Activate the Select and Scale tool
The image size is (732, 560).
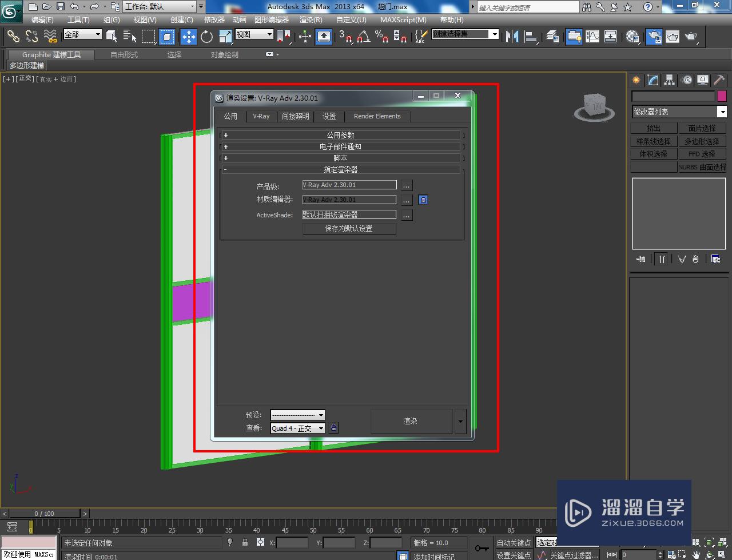(225, 36)
